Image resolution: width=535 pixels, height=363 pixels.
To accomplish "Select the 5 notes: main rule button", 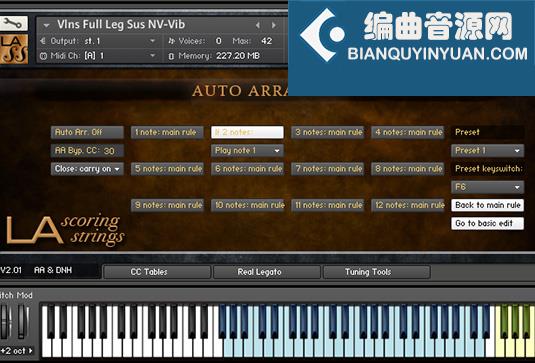I will click(167, 169).
